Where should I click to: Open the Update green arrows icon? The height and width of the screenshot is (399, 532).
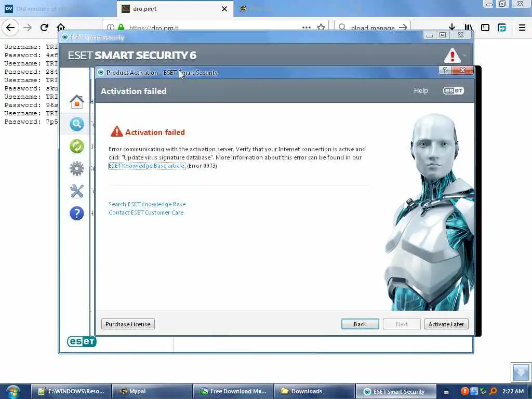tap(77, 146)
